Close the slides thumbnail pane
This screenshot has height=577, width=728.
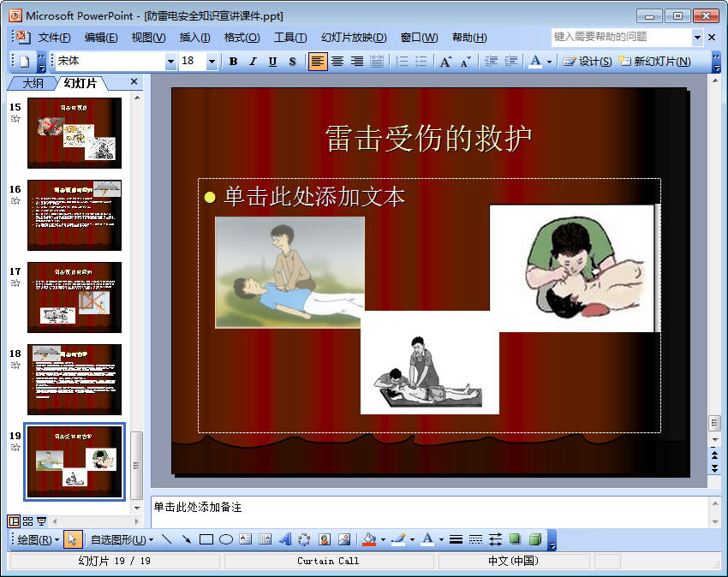click(134, 81)
